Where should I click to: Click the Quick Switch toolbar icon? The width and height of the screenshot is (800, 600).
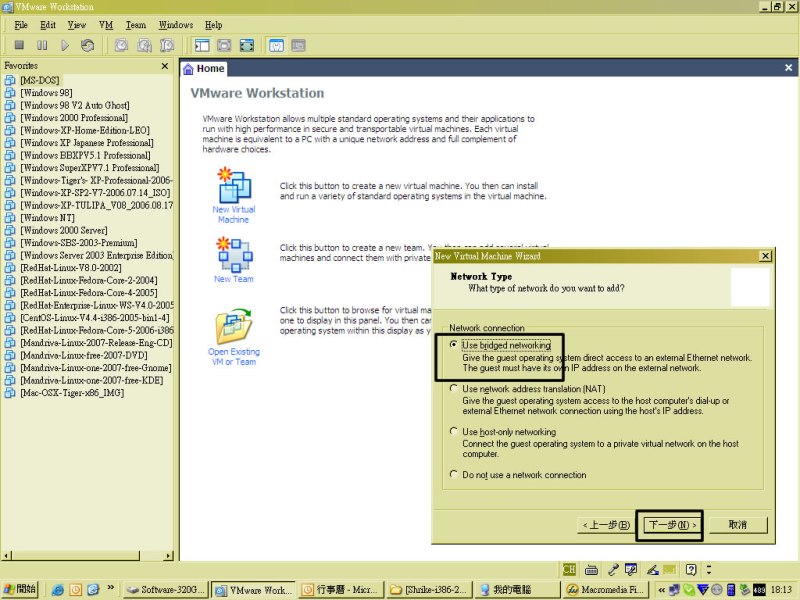pos(224,45)
